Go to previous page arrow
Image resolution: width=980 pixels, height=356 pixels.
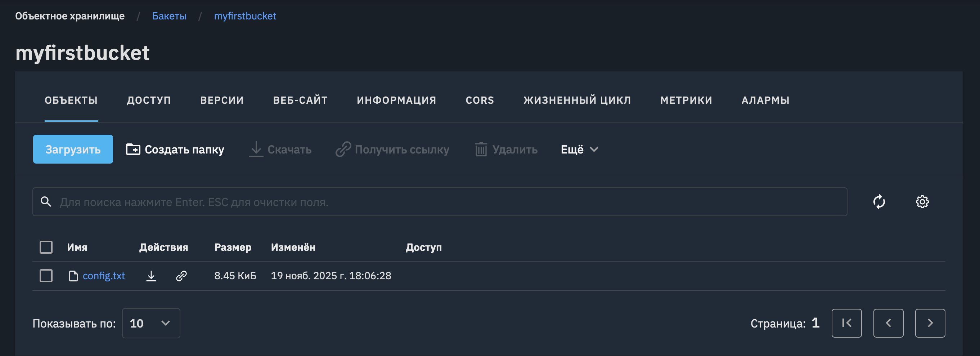888,323
